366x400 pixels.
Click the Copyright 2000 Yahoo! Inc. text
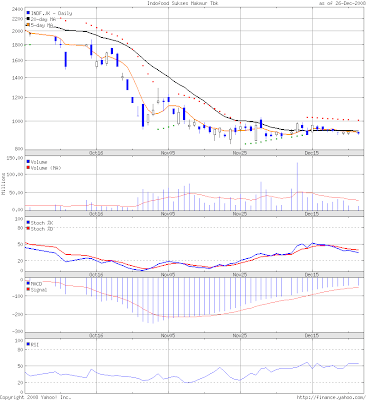coord(36,397)
